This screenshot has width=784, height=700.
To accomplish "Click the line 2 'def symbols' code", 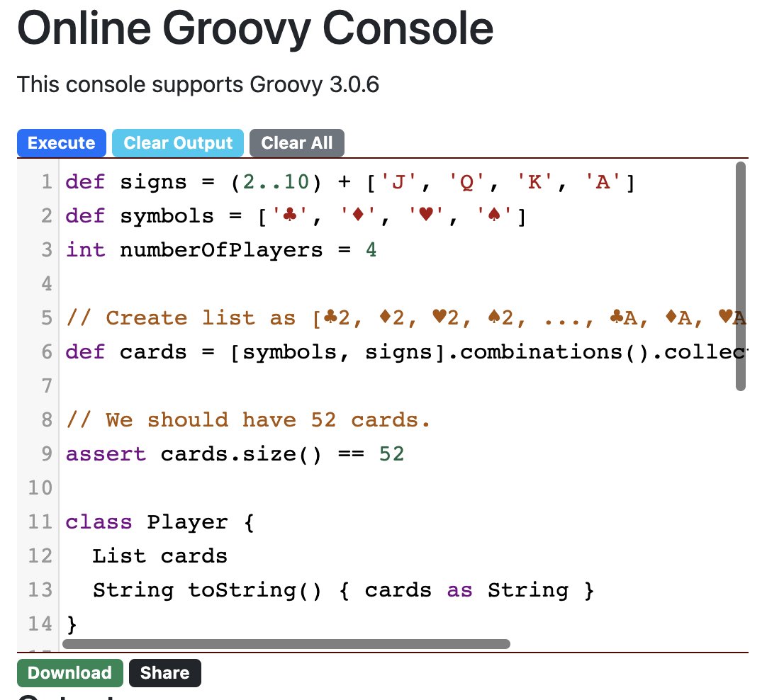I will pos(296,216).
